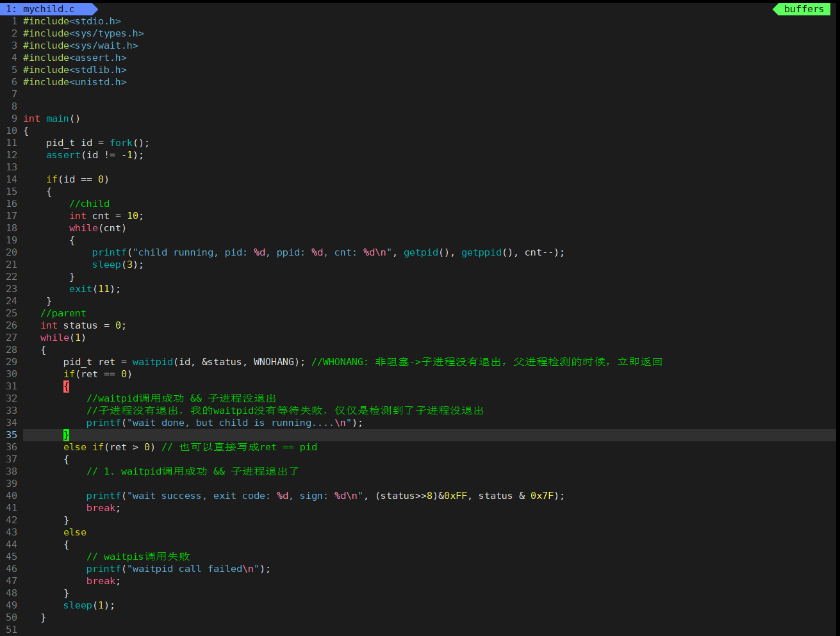Click the // waitpis comment line

pos(138,557)
